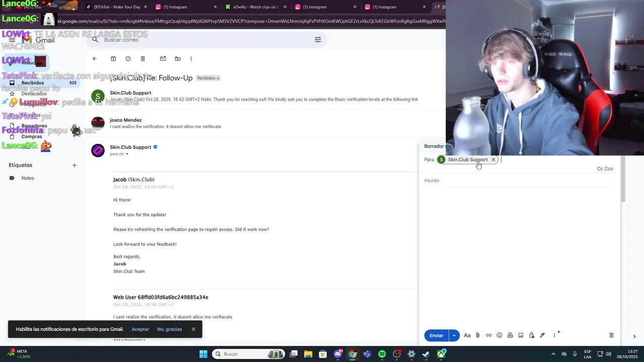This screenshot has width=644, height=362.
Task: Show the side panel with the arrow
Action: [x=634, y=336]
